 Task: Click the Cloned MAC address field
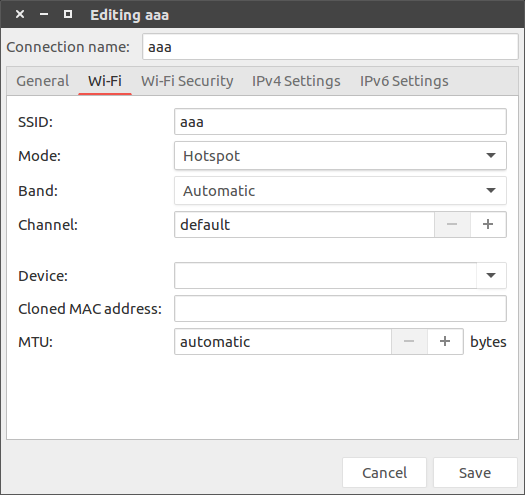coord(340,308)
